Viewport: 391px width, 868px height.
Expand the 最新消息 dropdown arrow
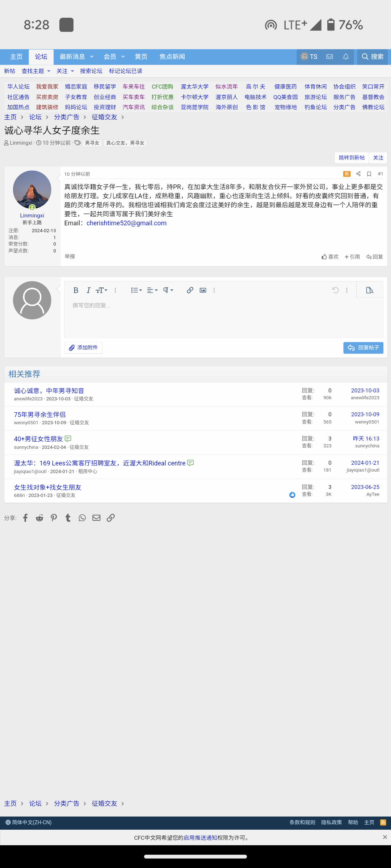pos(92,57)
